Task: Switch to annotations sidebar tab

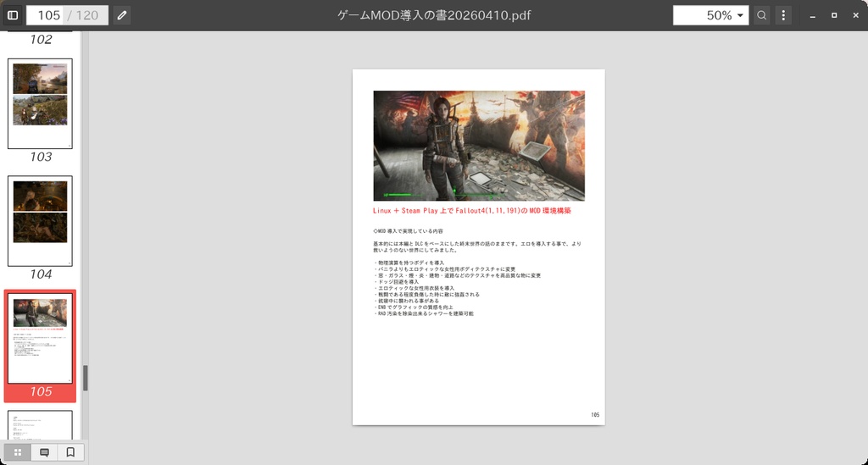Action: (44, 452)
